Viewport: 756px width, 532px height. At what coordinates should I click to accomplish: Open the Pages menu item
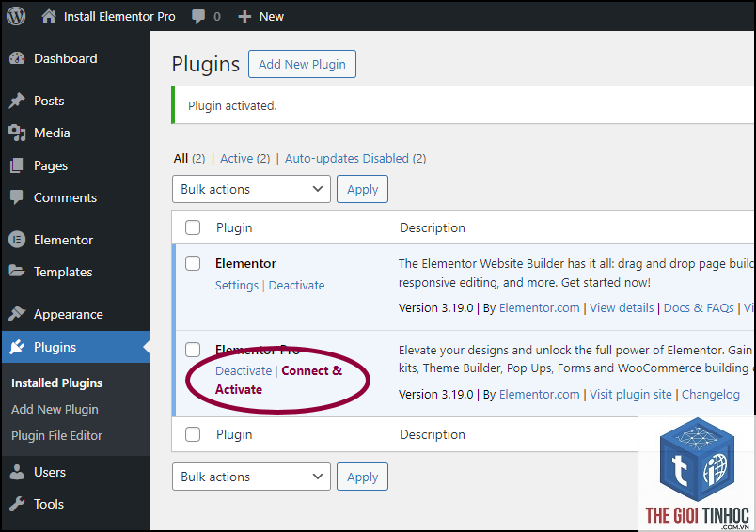point(51,165)
